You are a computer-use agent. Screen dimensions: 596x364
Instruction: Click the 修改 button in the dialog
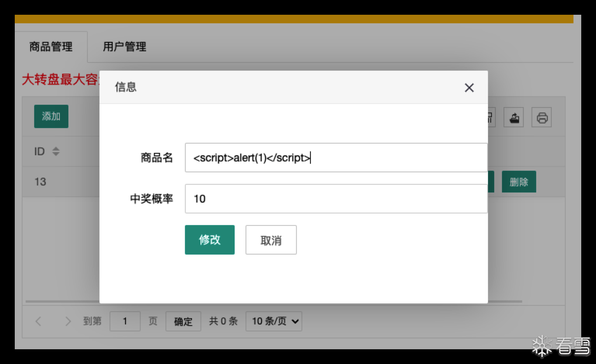coord(210,240)
